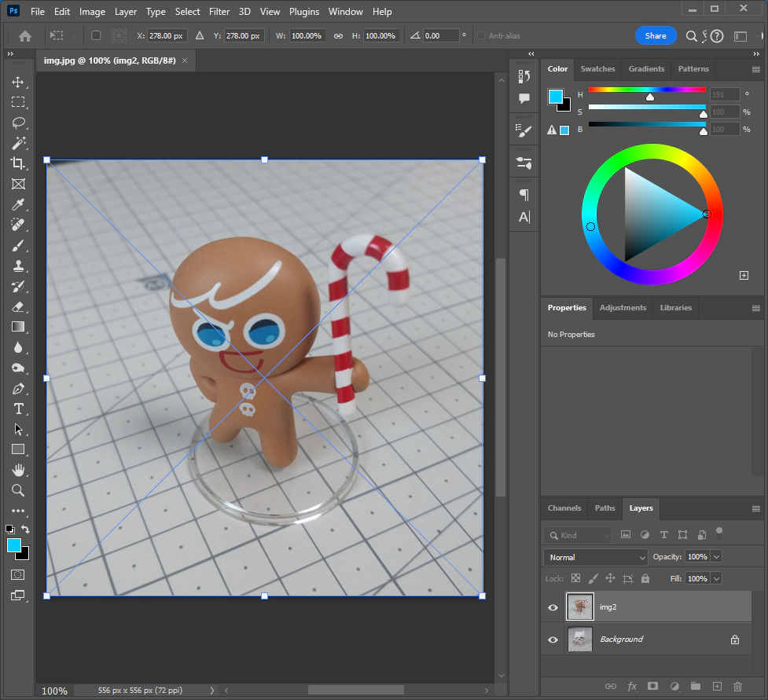Viewport: 768px width, 700px height.
Task: Toggle Quick Mask mode
Action: pos(17,574)
